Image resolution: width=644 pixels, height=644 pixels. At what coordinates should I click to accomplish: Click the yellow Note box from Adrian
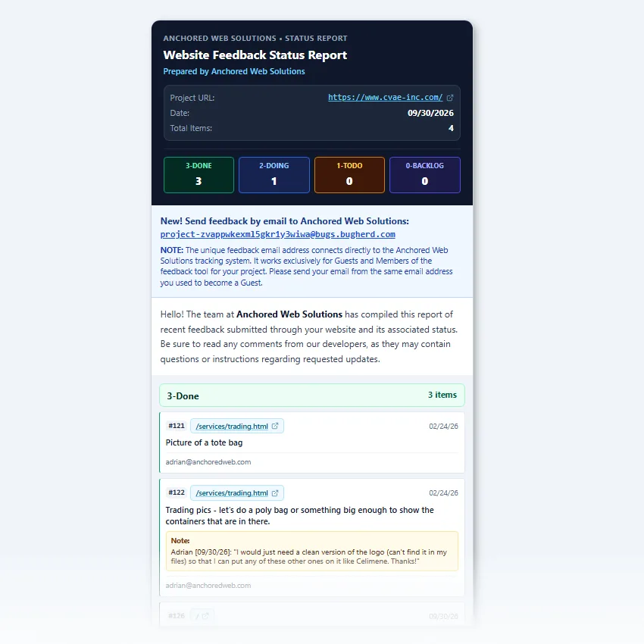pos(312,551)
